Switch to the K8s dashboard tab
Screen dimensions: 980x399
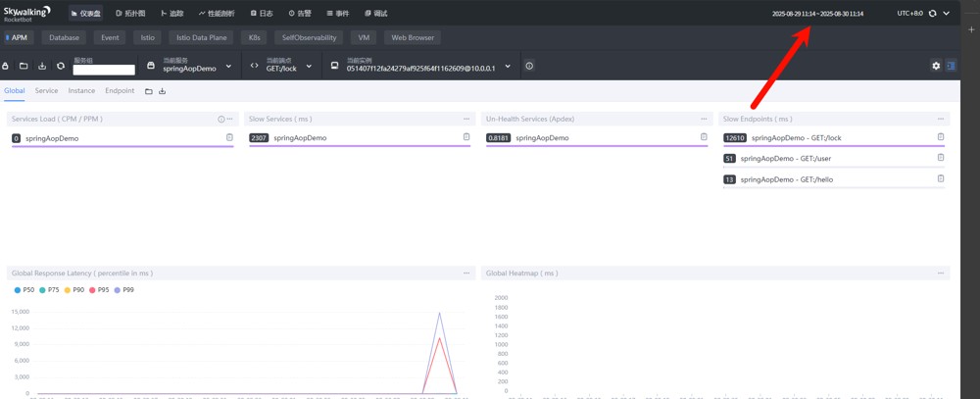point(255,37)
